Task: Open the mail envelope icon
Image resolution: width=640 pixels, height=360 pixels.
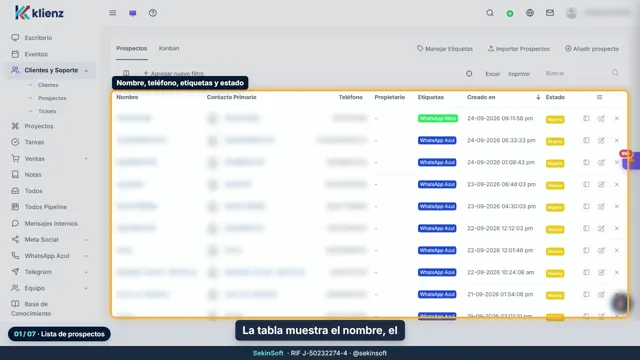Action: point(550,13)
